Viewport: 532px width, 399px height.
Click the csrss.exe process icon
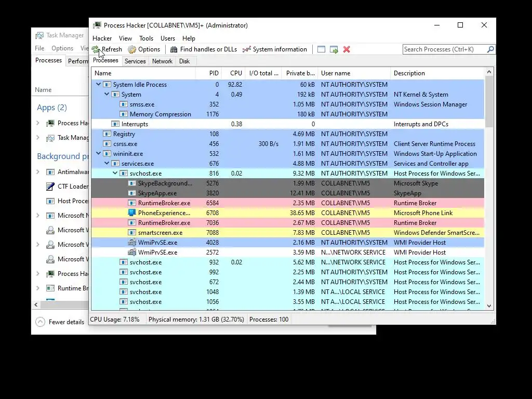point(107,143)
